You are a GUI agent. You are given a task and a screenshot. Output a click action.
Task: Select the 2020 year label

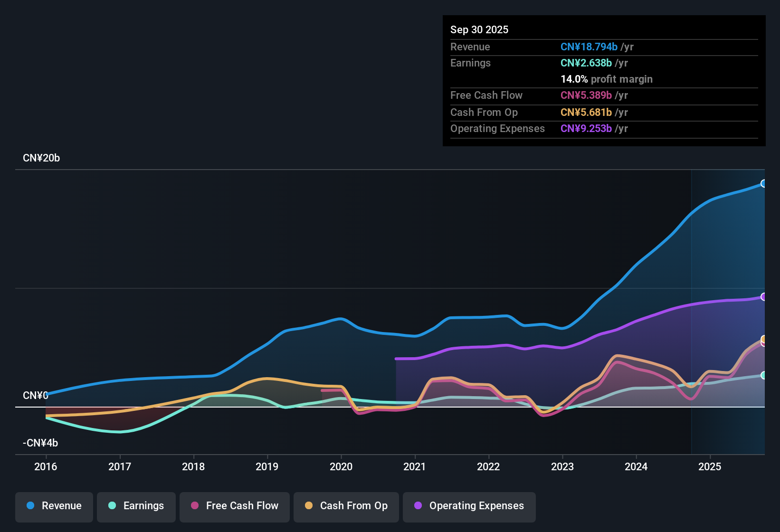tap(342, 467)
